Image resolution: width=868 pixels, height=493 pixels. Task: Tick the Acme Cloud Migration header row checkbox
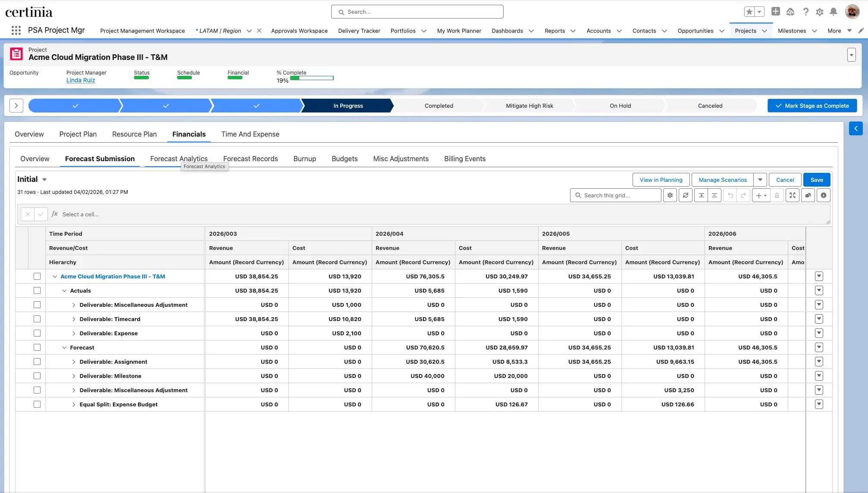[x=37, y=276]
